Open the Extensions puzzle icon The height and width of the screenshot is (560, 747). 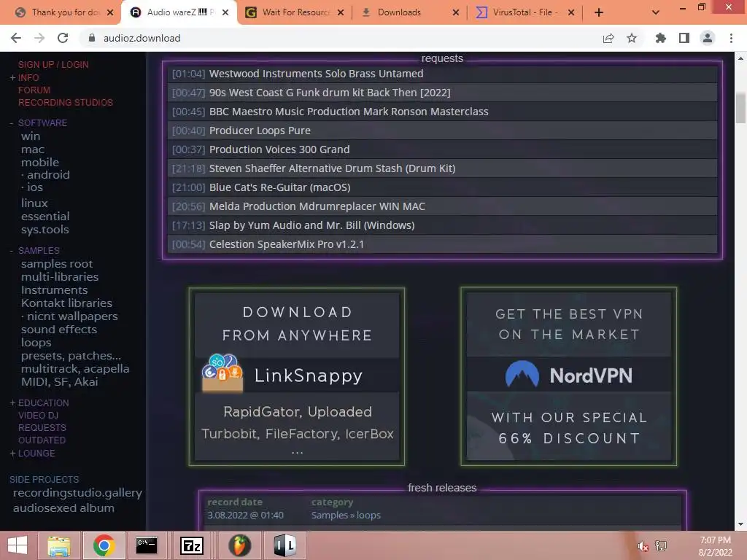point(661,38)
